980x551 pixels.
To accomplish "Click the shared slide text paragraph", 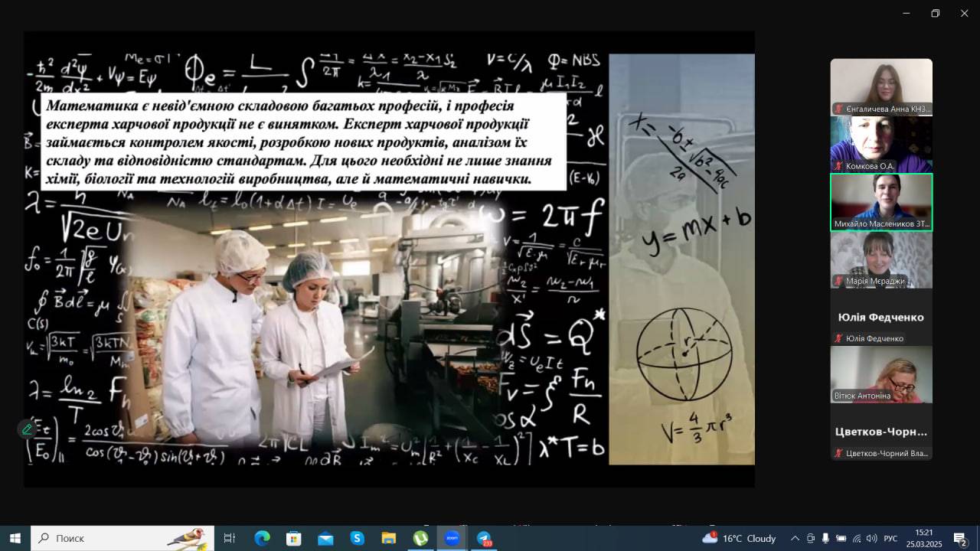I will [304, 142].
